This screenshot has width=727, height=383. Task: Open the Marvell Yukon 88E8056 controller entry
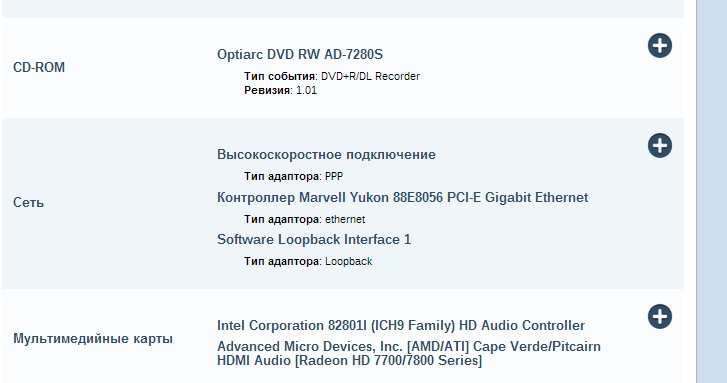(x=402, y=198)
